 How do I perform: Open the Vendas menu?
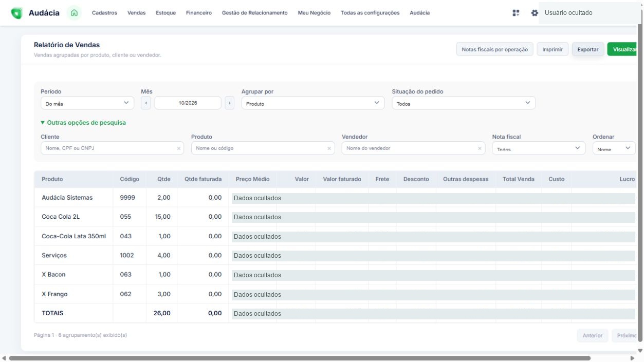[x=136, y=13]
